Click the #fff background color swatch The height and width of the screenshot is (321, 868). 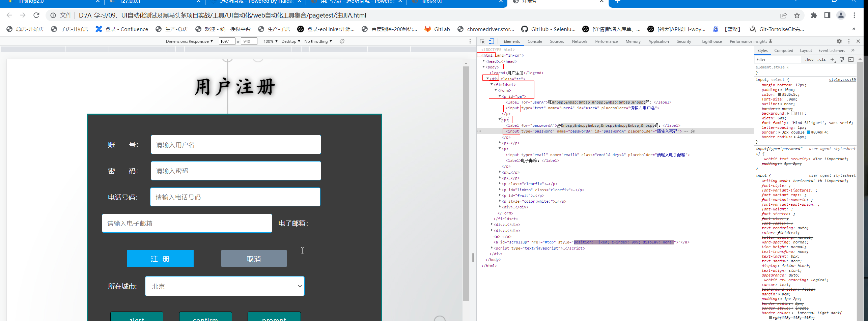[x=792, y=113]
